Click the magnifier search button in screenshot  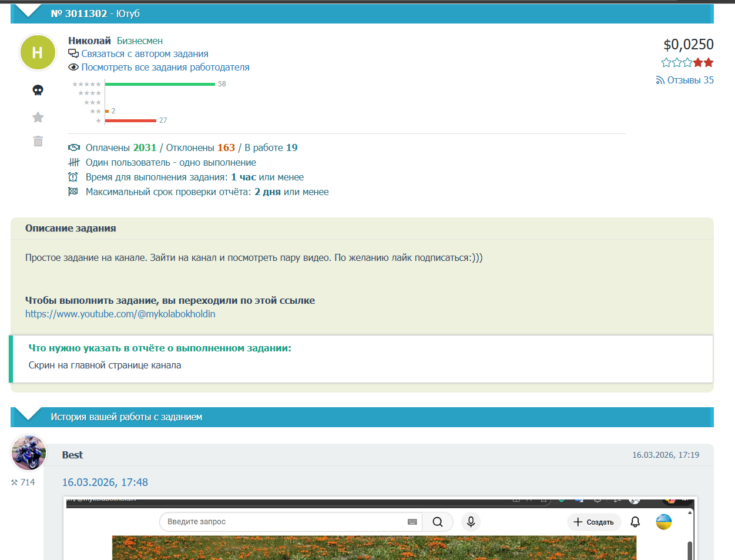coord(438,522)
